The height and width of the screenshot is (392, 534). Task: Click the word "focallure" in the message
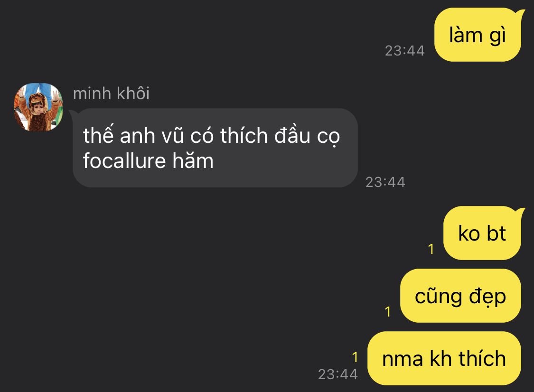(x=125, y=161)
